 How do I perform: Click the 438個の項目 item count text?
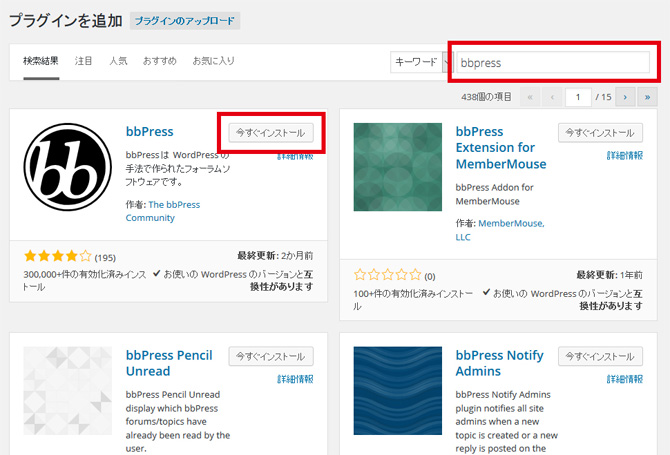pyautogui.click(x=486, y=97)
